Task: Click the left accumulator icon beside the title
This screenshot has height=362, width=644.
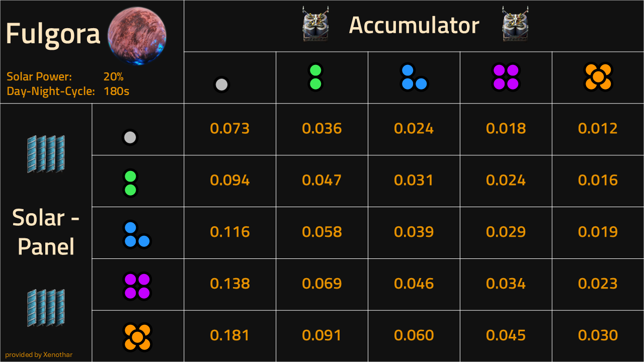Action: (315, 24)
